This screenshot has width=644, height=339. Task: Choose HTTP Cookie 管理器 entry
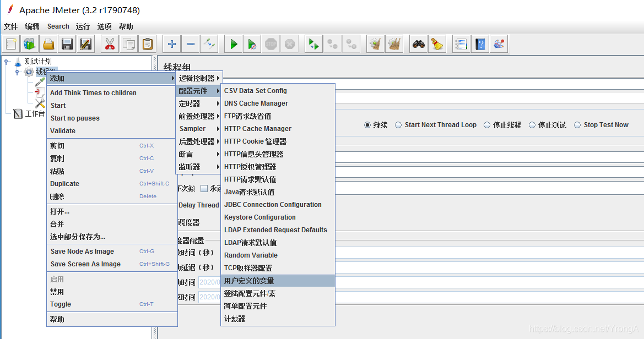(278, 141)
